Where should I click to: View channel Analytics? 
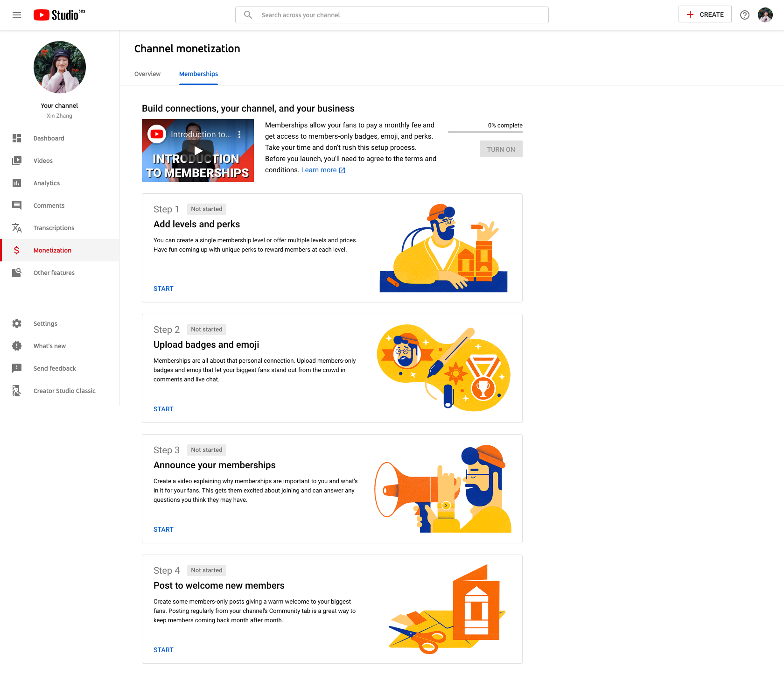click(x=46, y=183)
